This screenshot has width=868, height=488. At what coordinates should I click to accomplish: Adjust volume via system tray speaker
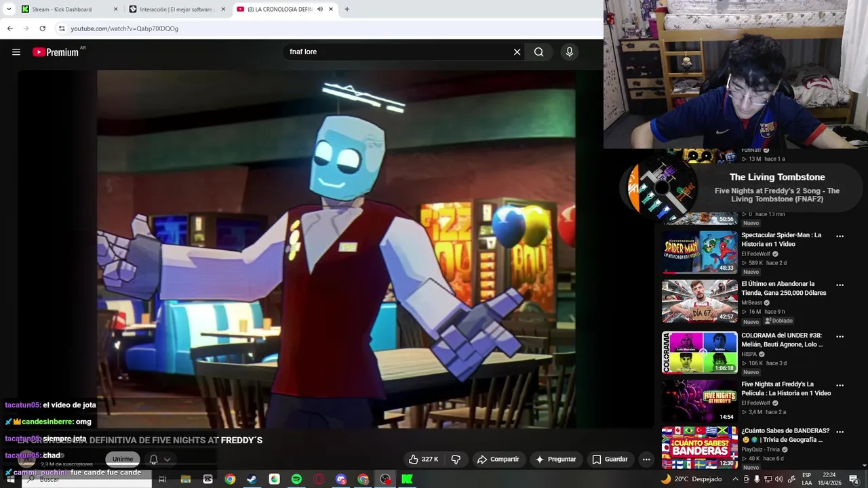click(x=778, y=479)
